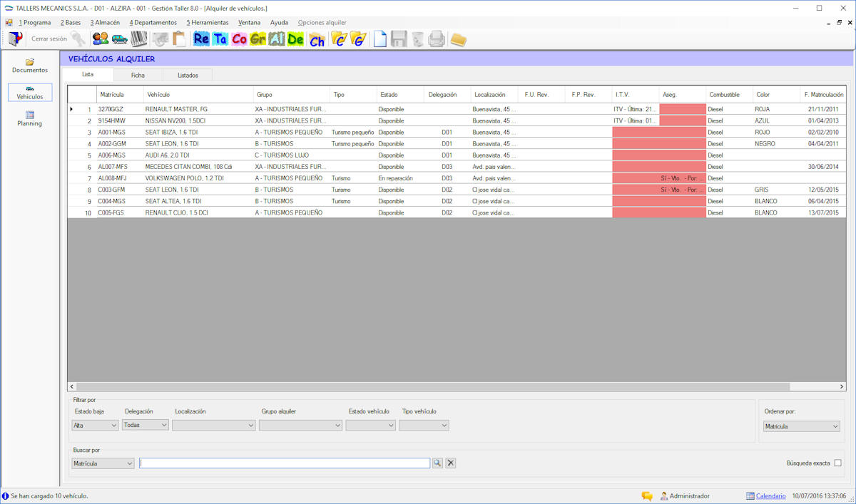The height and width of the screenshot is (504, 856).
Task: Open Planning in left sidebar
Action: (30, 119)
